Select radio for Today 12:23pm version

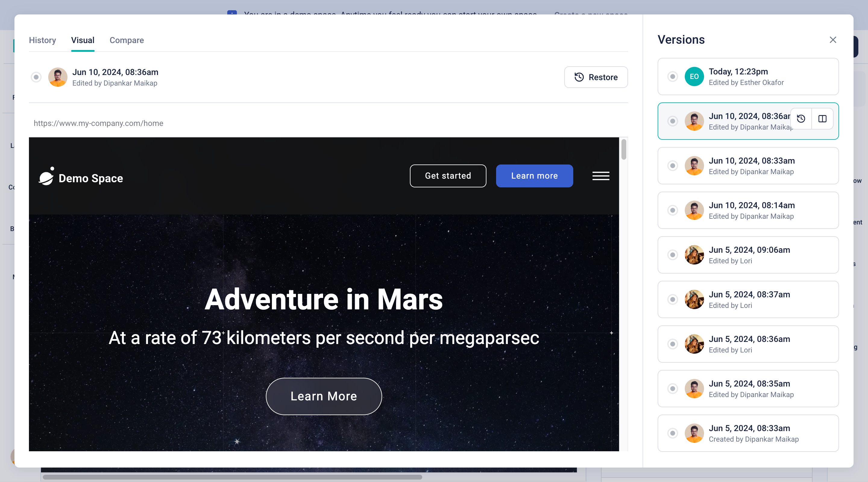[673, 77]
